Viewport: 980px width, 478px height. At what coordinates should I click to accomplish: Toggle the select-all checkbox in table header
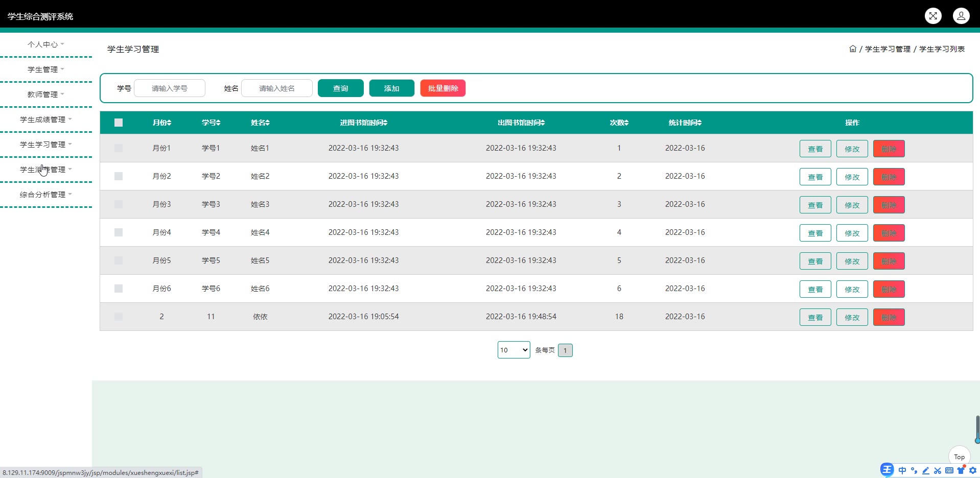point(119,123)
